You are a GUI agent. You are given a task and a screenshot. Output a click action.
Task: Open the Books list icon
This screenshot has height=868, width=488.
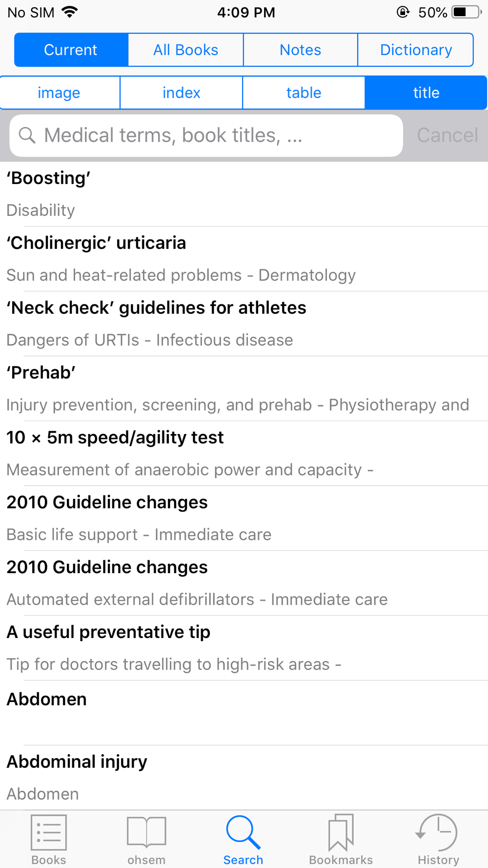(x=49, y=833)
